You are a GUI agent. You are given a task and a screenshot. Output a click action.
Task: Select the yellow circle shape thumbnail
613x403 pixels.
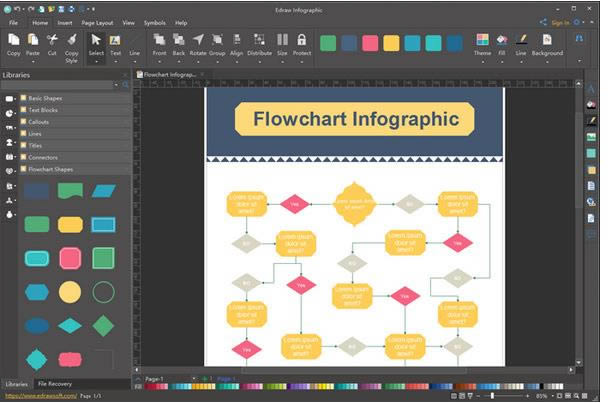(69, 292)
